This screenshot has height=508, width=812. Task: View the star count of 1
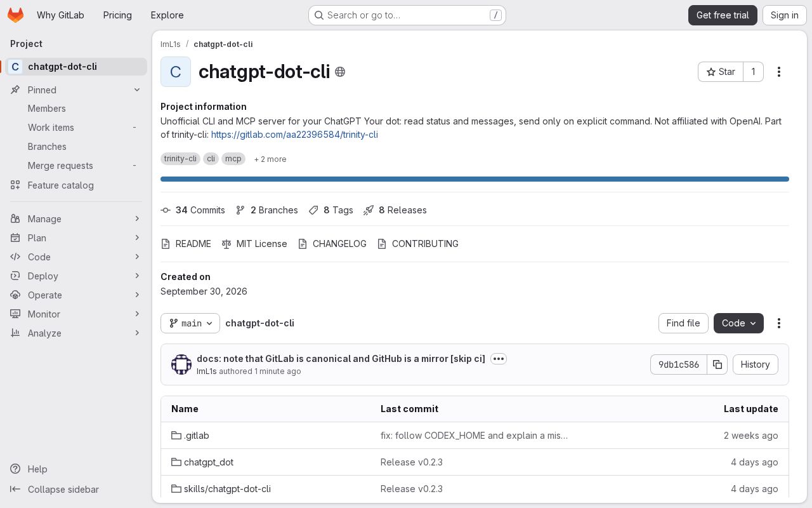(x=754, y=72)
